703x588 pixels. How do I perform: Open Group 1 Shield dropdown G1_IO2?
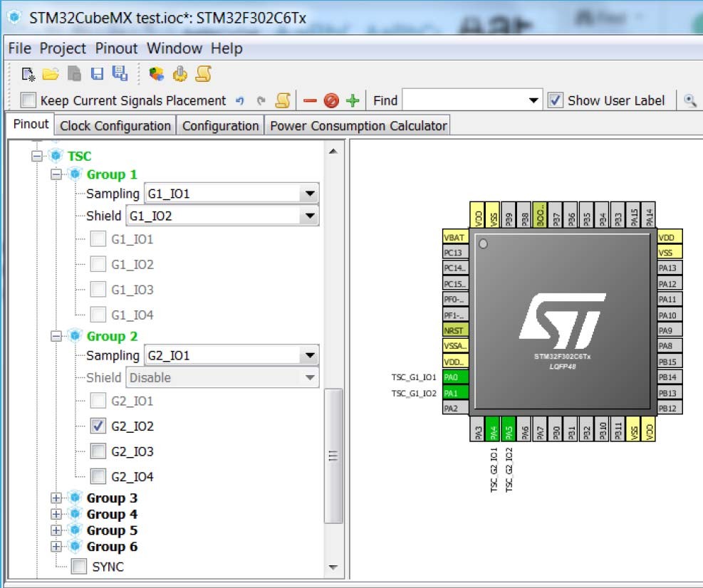point(222,216)
